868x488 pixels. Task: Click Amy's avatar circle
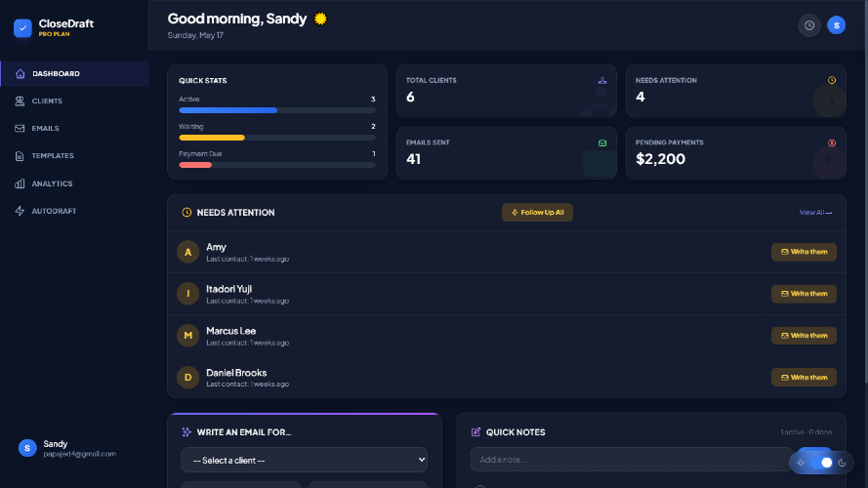[x=188, y=253]
